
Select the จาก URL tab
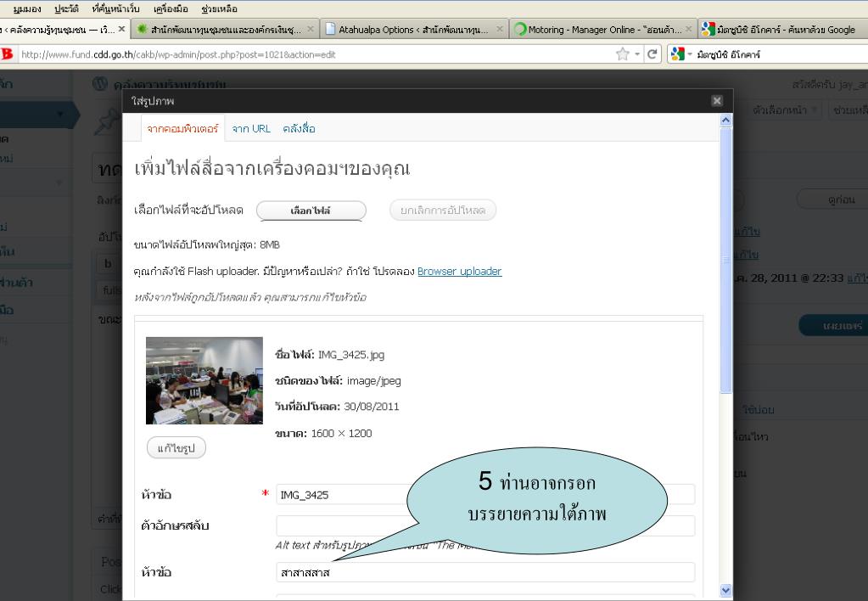(251, 128)
